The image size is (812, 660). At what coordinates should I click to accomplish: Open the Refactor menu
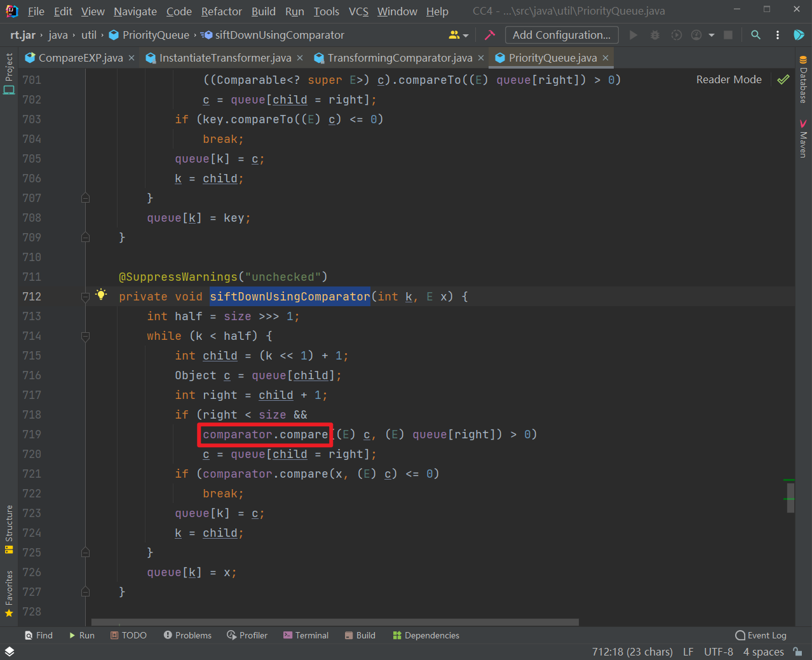click(221, 11)
